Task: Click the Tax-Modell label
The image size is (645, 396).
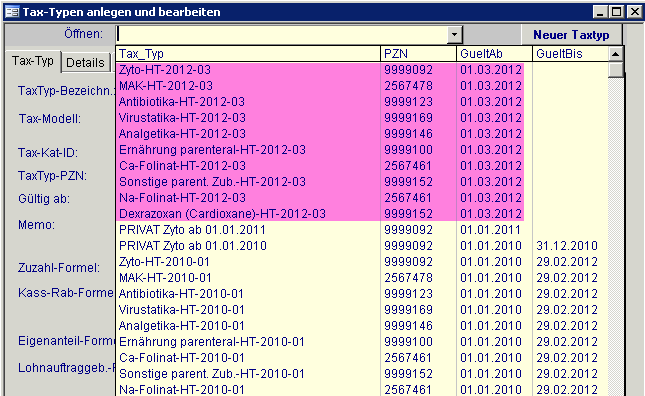Action: point(50,119)
